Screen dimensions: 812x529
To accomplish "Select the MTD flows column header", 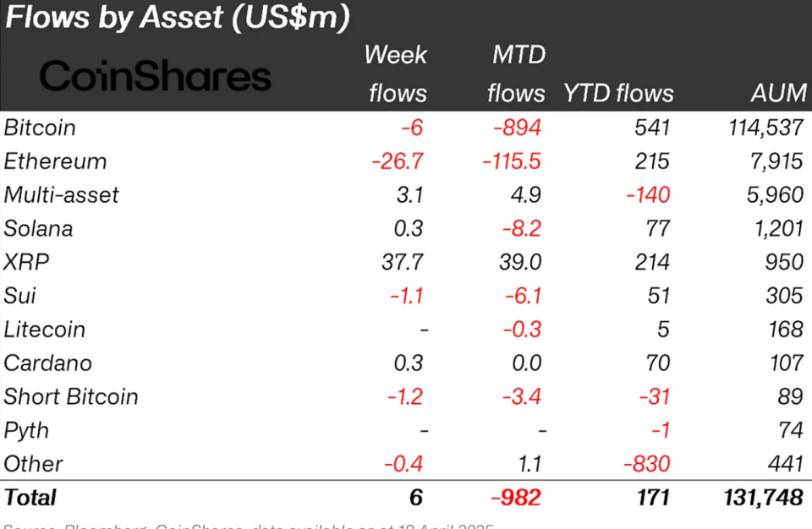I will tap(516, 74).
